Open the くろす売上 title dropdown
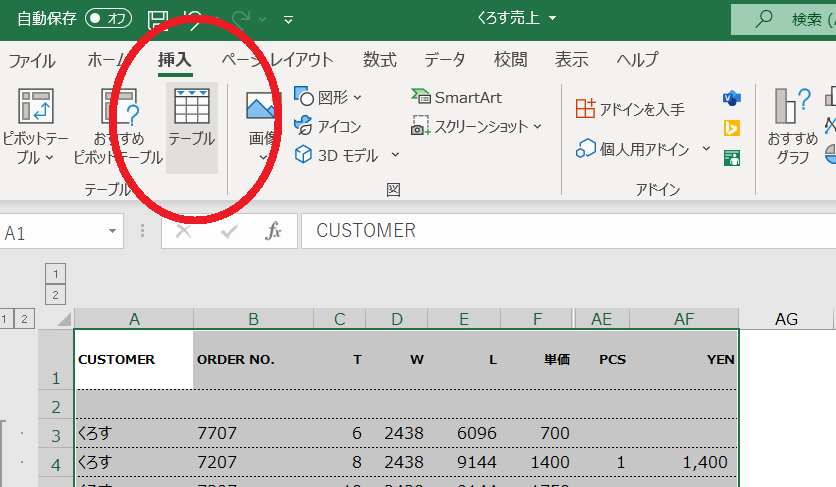 coord(553,18)
